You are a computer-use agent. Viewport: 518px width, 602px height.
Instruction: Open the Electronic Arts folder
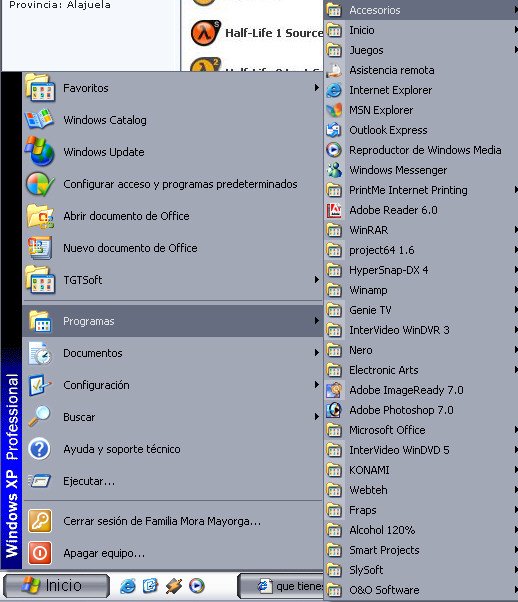(421, 370)
